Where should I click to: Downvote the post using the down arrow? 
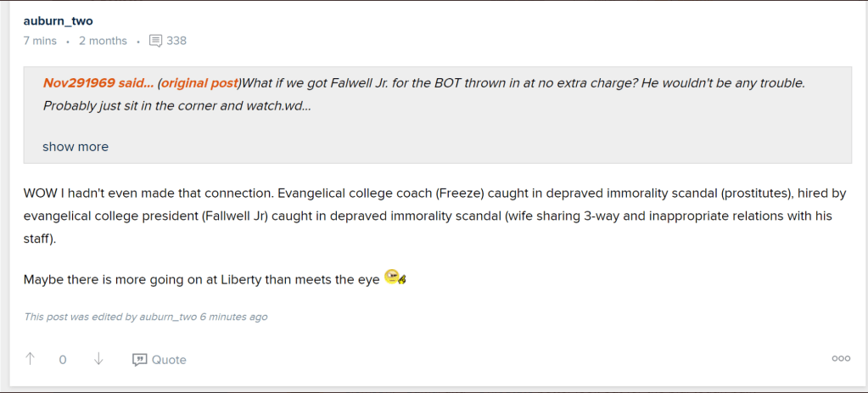[98, 359]
